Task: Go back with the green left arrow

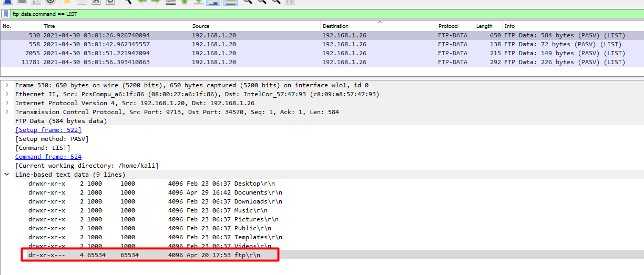Action: (142, 2)
